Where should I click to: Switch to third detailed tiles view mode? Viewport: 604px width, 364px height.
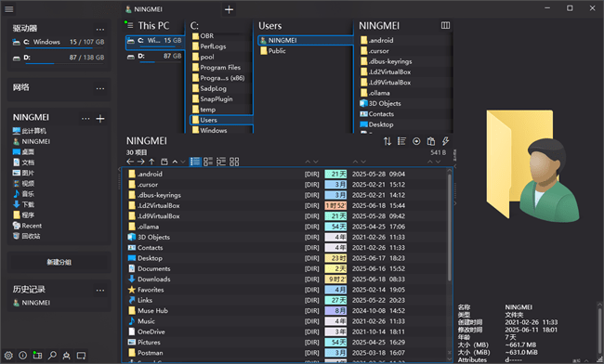(x=221, y=162)
